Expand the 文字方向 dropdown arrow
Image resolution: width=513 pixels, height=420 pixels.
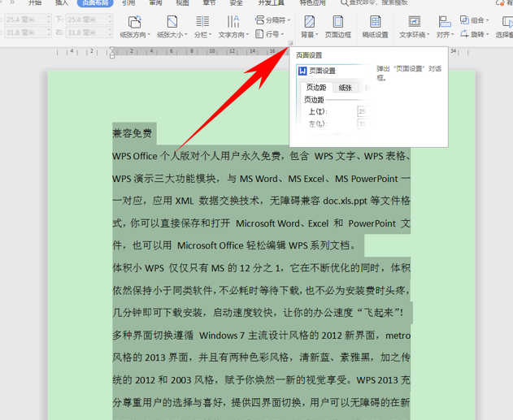[247, 35]
